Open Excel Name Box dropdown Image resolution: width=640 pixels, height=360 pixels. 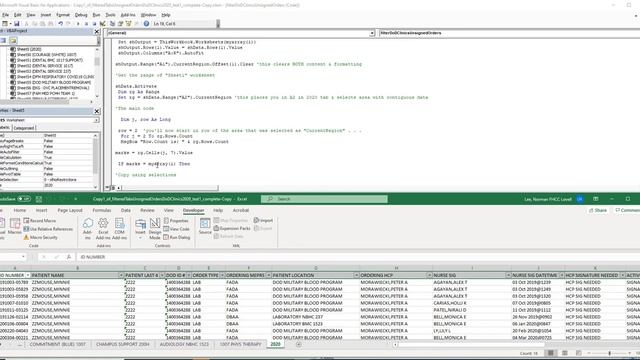click(x=23, y=257)
